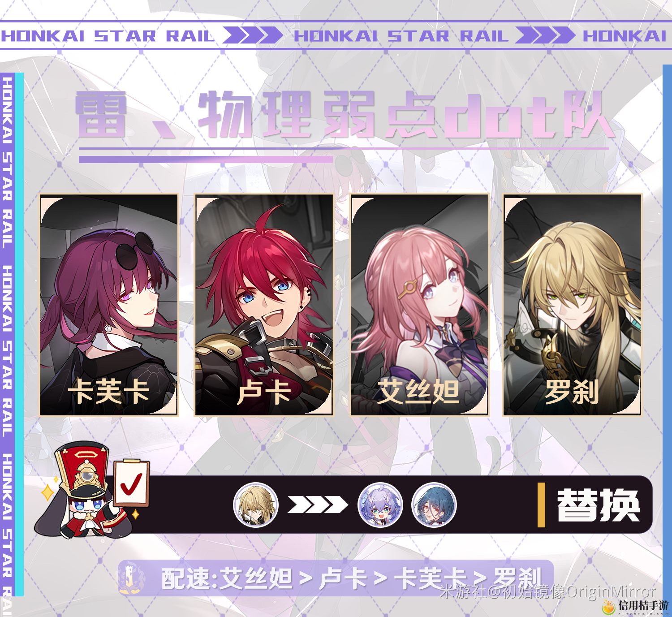
Task: Click the blonde 罗刹 round avatar
Action: point(256,505)
